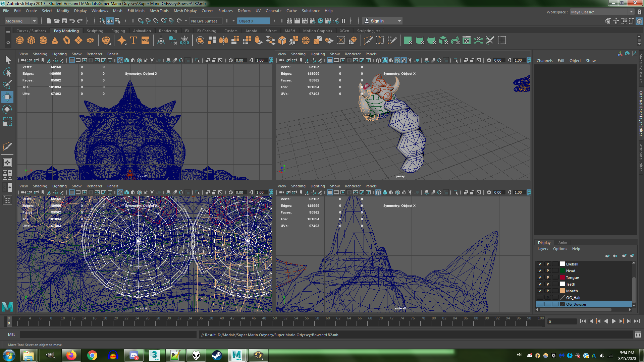This screenshot has width=644, height=362.
Task: Open the Workspace Maya Classic dropdown
Action: [602, 12]
